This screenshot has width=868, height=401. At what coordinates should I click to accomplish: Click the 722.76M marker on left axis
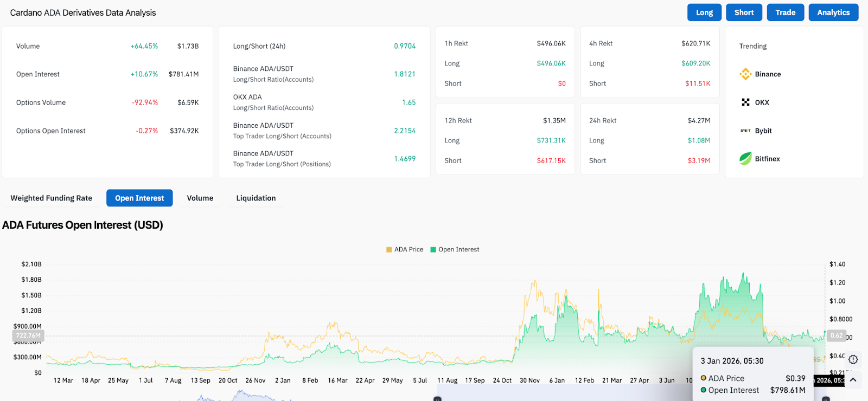tap(28, 335)
